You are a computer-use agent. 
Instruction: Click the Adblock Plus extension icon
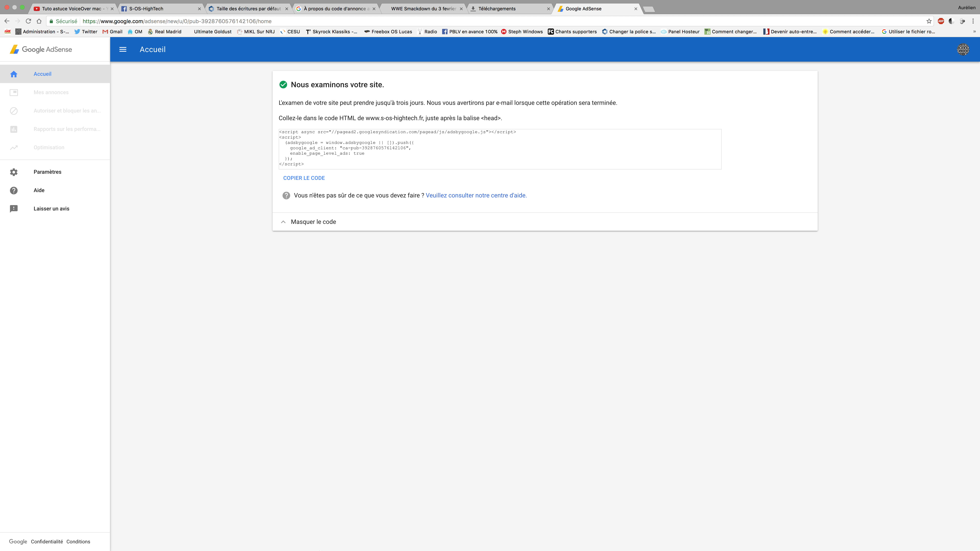point(941,21)
